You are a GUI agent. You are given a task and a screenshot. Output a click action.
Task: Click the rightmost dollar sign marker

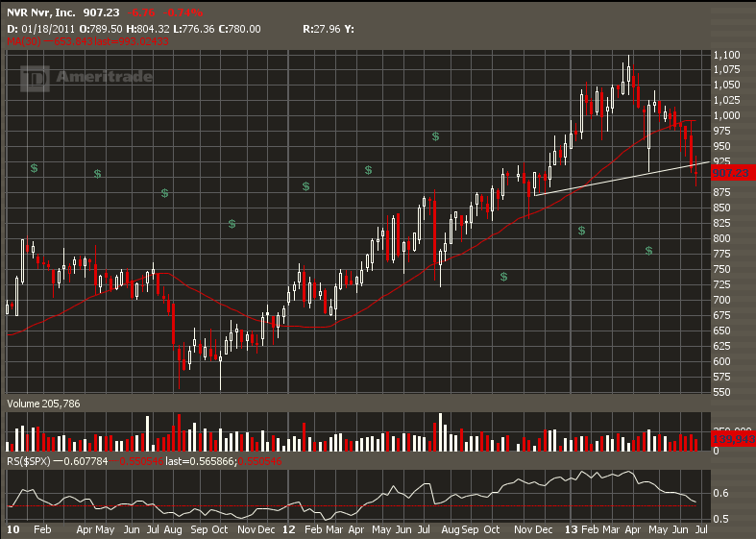coord(649,251)
